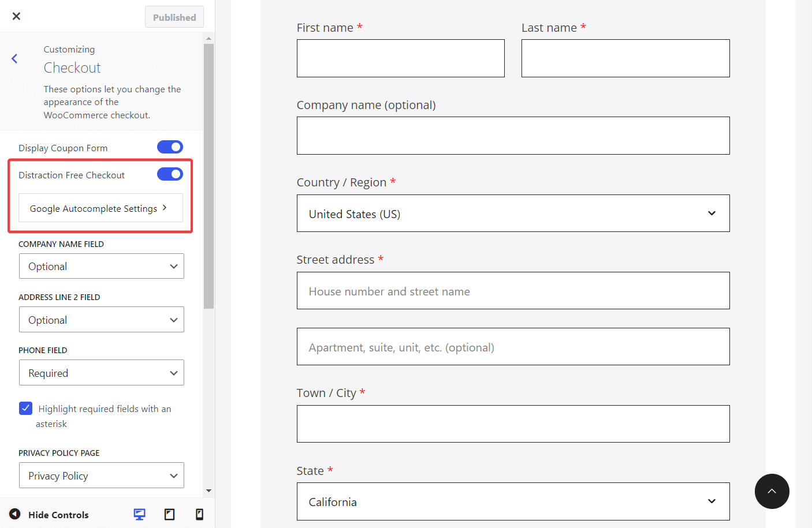Click the ADDRESS LINE 2 FIELD label

tap(59, 297)
